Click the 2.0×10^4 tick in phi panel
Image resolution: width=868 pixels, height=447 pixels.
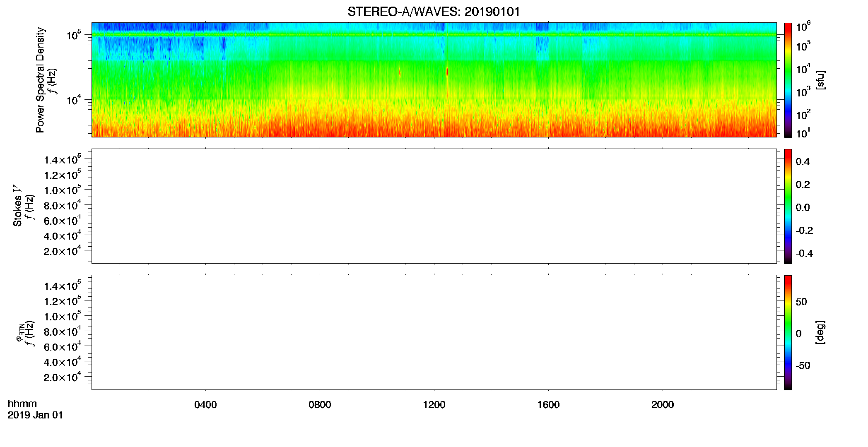click(63, 377)
